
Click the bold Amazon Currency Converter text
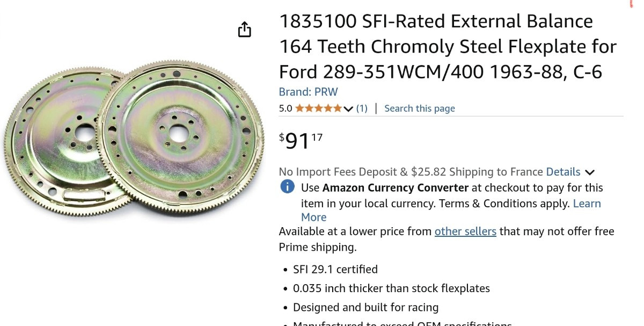click(x=395, y=188)
